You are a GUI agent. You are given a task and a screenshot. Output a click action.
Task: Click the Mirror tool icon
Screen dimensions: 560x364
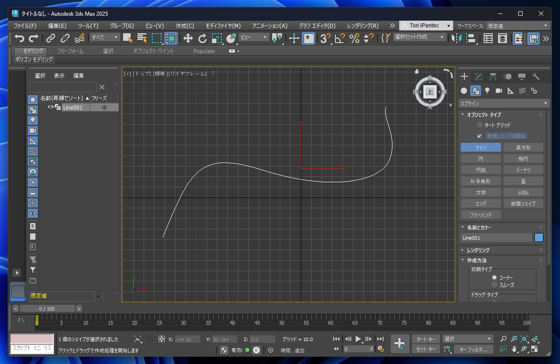pos(456,38)
